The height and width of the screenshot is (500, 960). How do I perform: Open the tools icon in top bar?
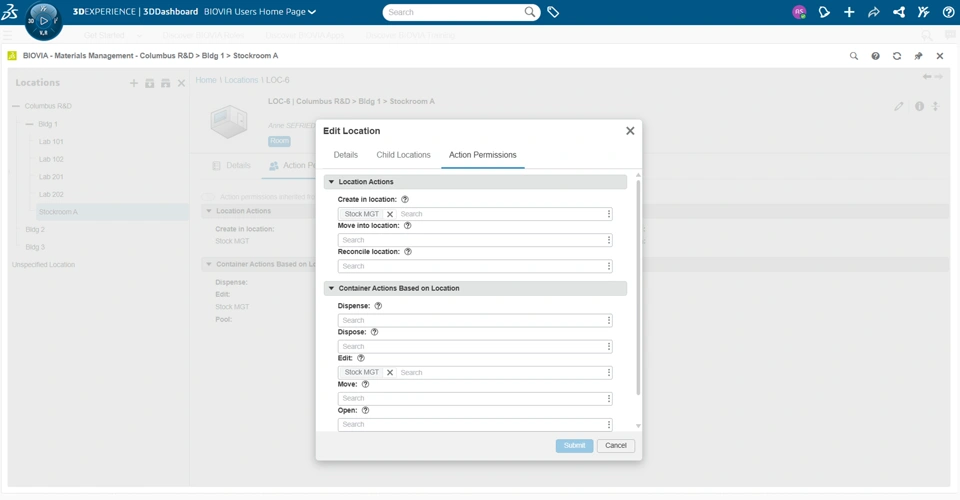923,12
